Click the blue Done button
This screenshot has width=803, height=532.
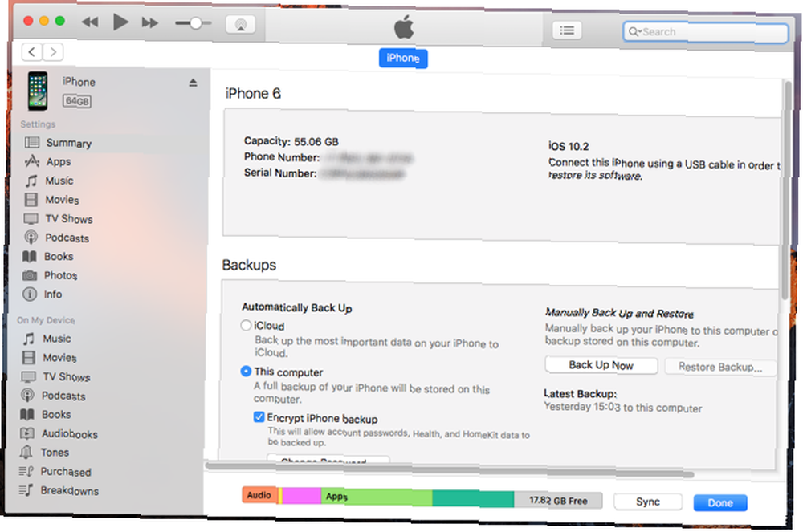(720, 503)
